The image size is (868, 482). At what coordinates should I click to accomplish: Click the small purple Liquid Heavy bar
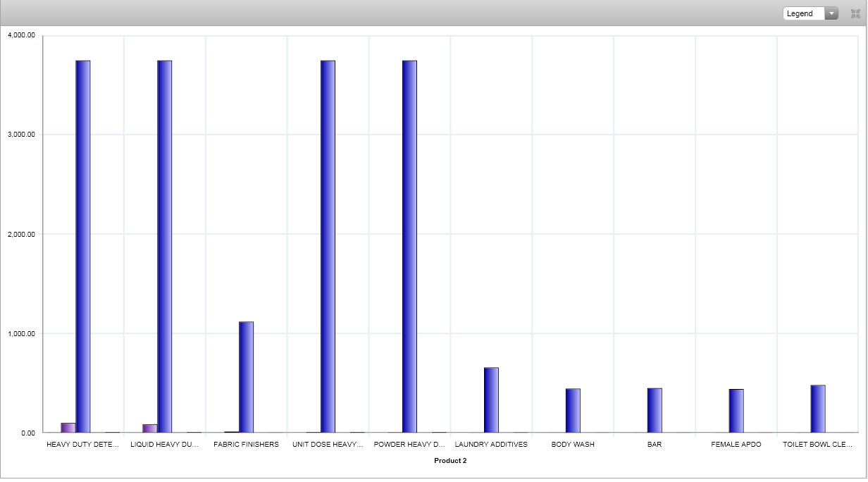149,428
